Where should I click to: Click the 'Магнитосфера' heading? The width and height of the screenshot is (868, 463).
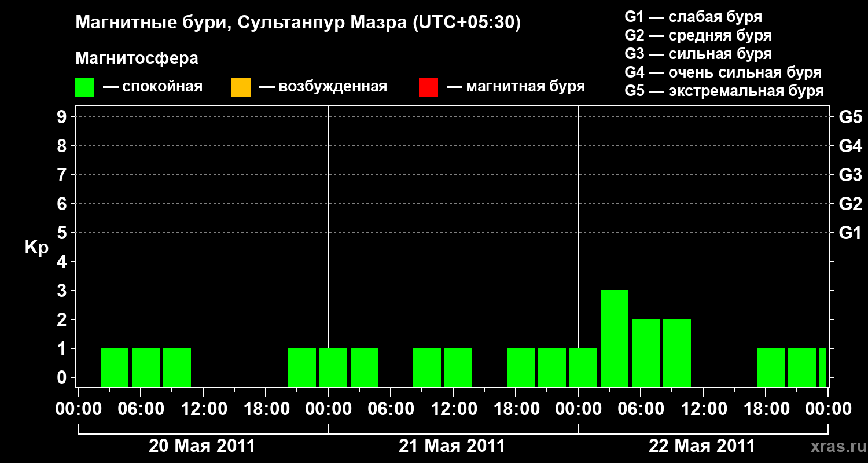137,58
